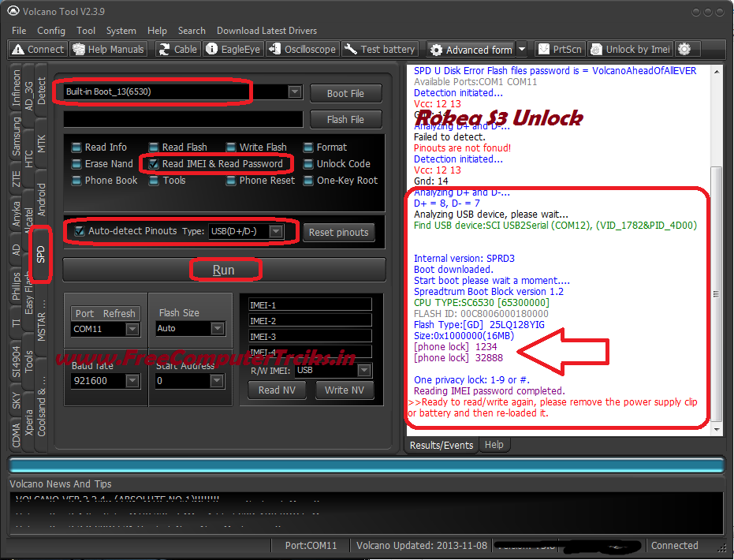Click the Boot File button
The image size is (734, 560).
coord(345,94)
